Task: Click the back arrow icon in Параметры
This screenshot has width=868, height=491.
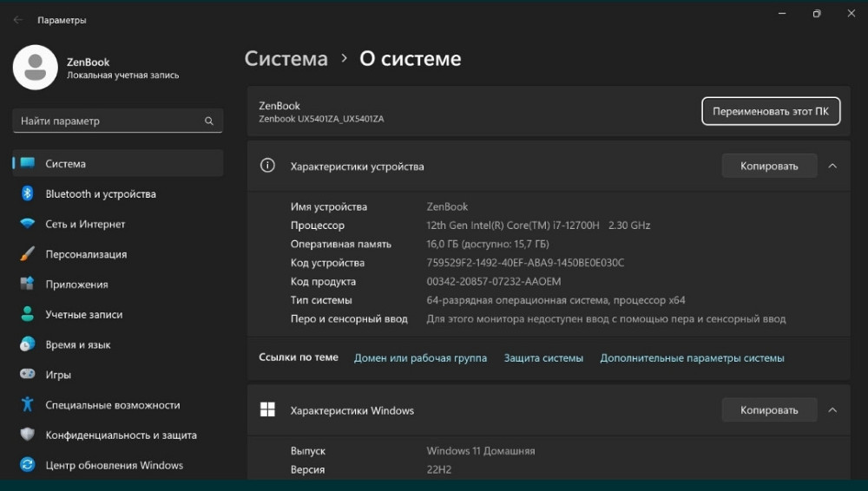Action: tap(18, 20)
